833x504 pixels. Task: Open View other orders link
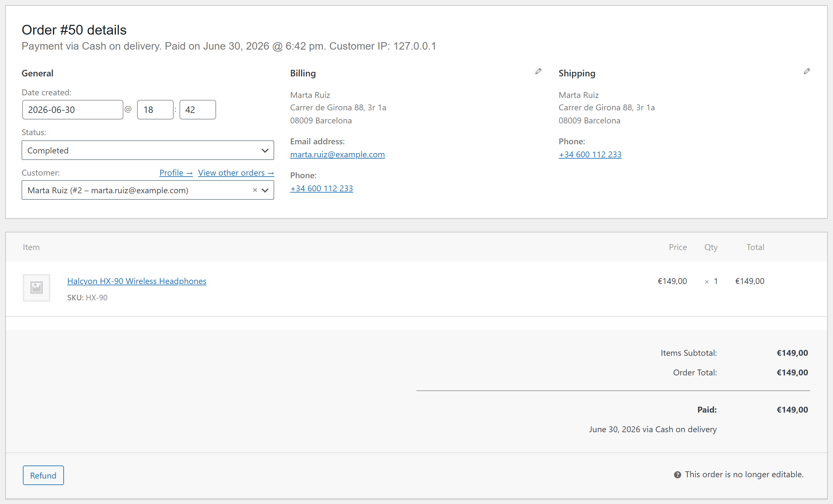(236, 173)
